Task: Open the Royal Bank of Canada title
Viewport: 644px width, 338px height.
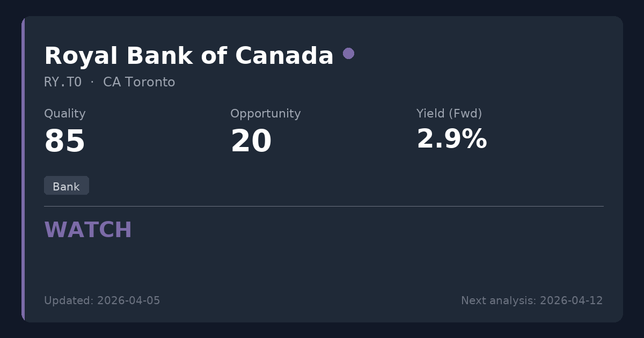Action: coord(188,56)
